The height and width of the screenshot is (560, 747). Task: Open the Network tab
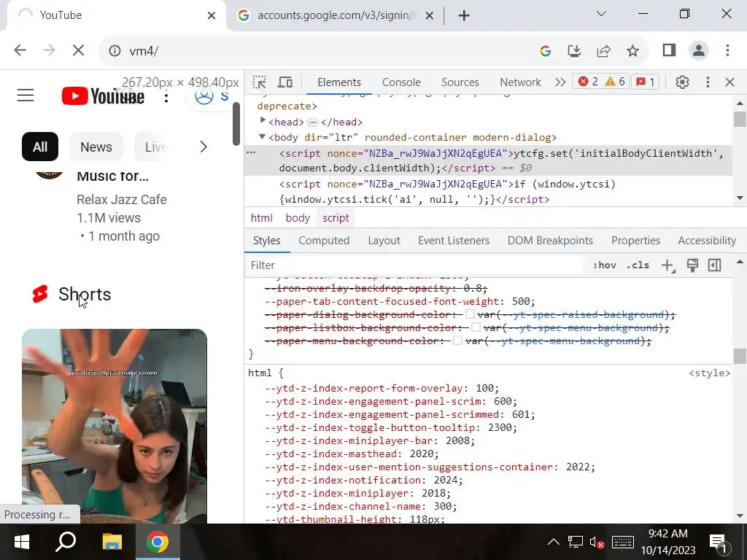coord(520,82)
